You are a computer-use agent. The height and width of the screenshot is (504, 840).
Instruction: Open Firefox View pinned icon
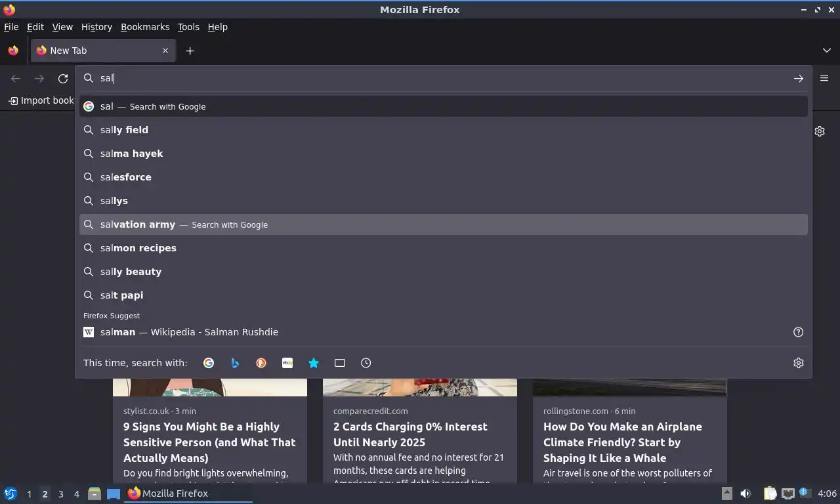tap(13, 51)
